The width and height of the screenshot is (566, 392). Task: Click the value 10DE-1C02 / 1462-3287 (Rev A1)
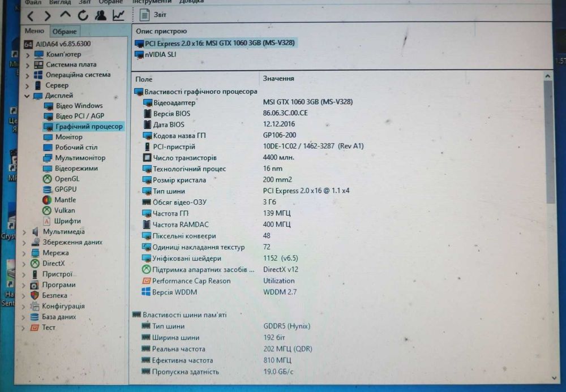pos(314,147)
